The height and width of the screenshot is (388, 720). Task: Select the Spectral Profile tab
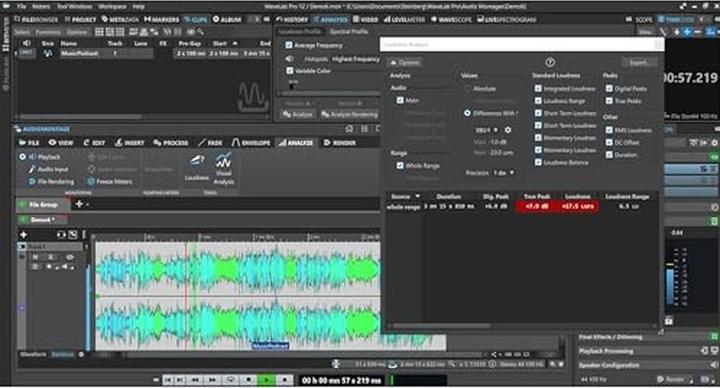coord(349,32)
